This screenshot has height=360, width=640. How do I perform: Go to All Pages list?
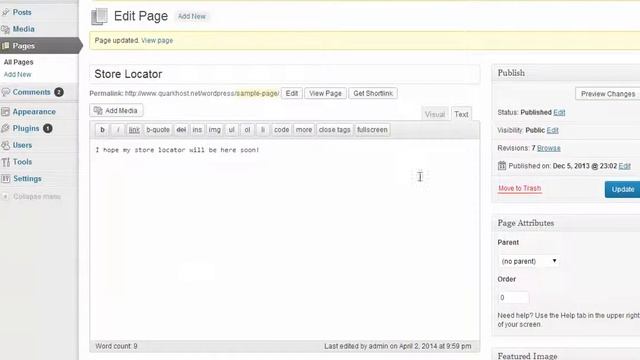(18, 62)
